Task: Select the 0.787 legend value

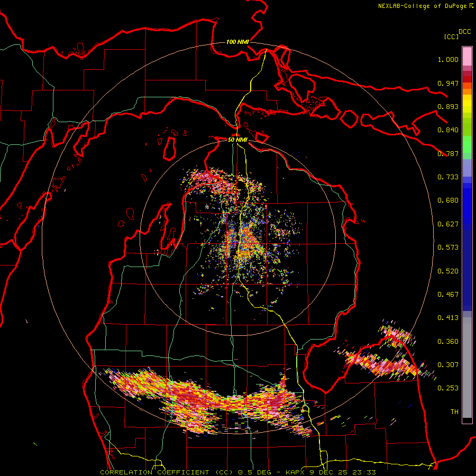Action: point(448,153)
